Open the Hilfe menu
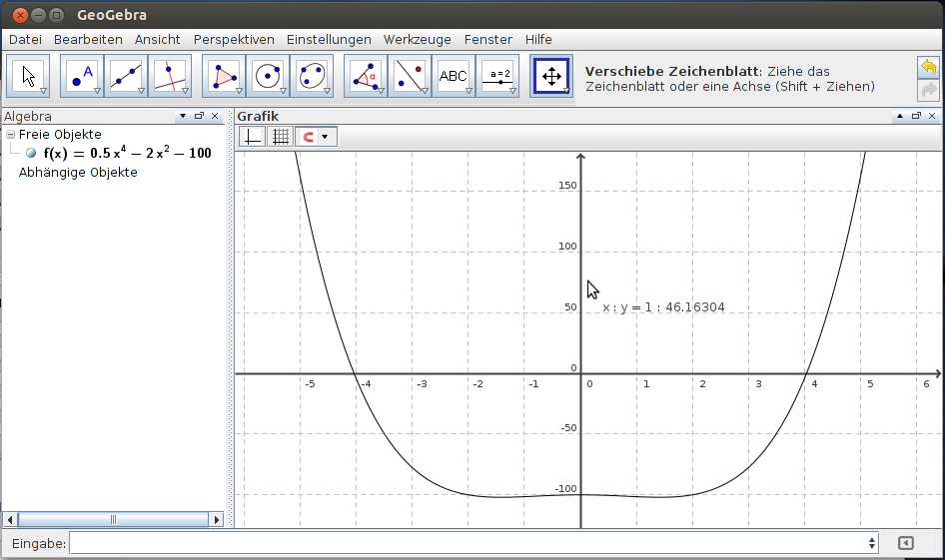This screenshot has height=560, width=945. pos(538,40)
